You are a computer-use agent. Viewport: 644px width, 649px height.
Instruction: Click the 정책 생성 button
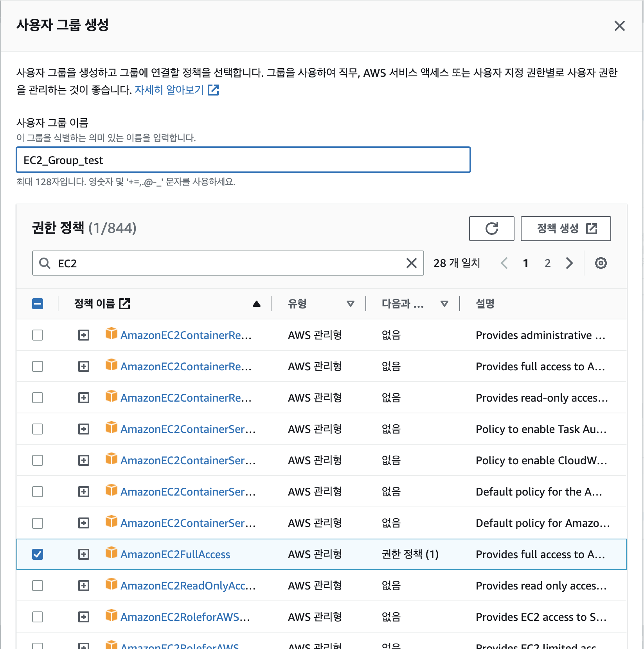[565, 228]
